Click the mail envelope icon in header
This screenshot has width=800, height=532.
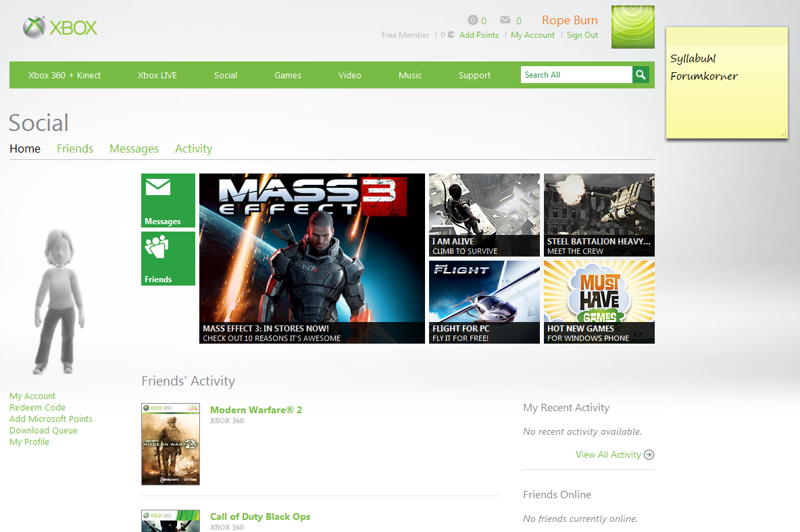coord(505,20)
